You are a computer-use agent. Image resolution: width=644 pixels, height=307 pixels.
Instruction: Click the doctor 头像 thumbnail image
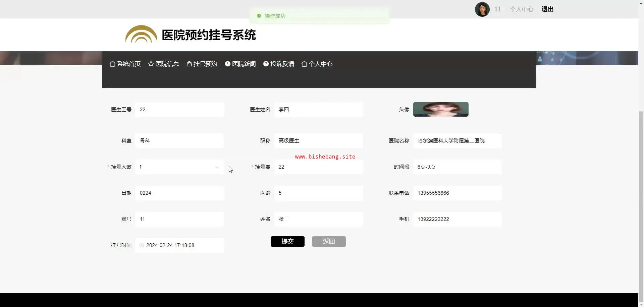pyautogui.click(x=441, y=109)
